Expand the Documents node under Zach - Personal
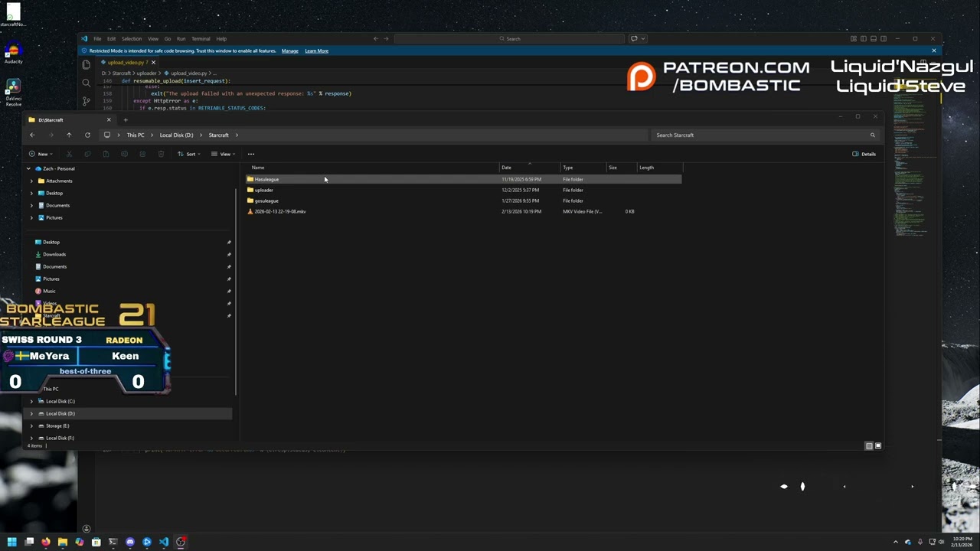This screenshot has width=980, height=551. [31, 205]
